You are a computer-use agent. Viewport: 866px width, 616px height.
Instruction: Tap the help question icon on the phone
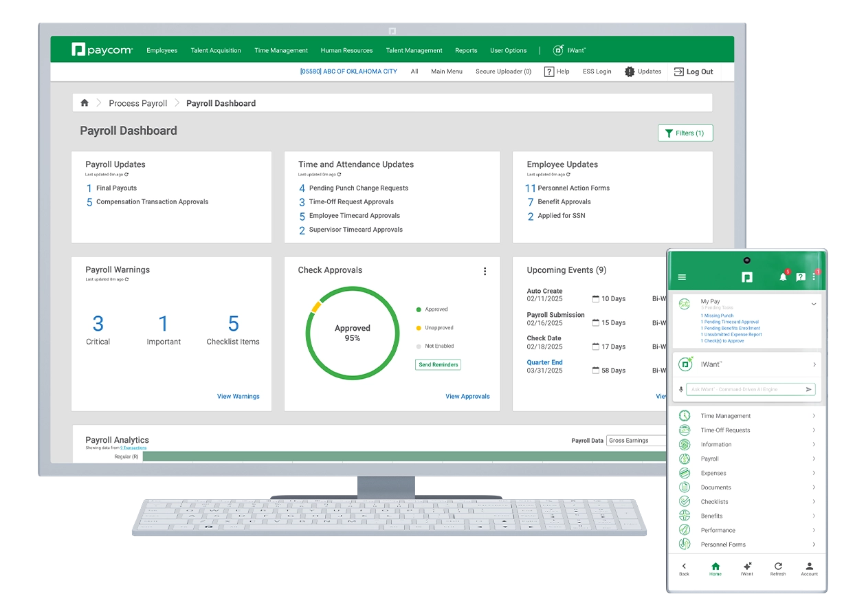click(x=800, y=277)
